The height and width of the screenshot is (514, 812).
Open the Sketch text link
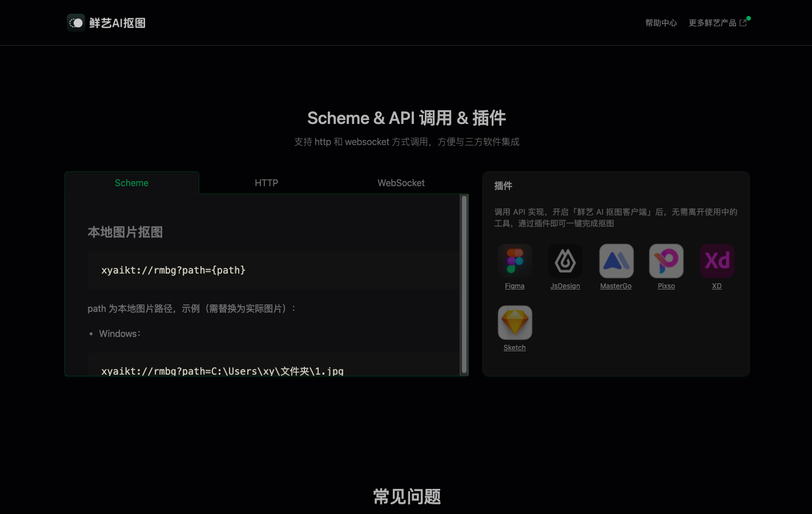pos(514,347)
